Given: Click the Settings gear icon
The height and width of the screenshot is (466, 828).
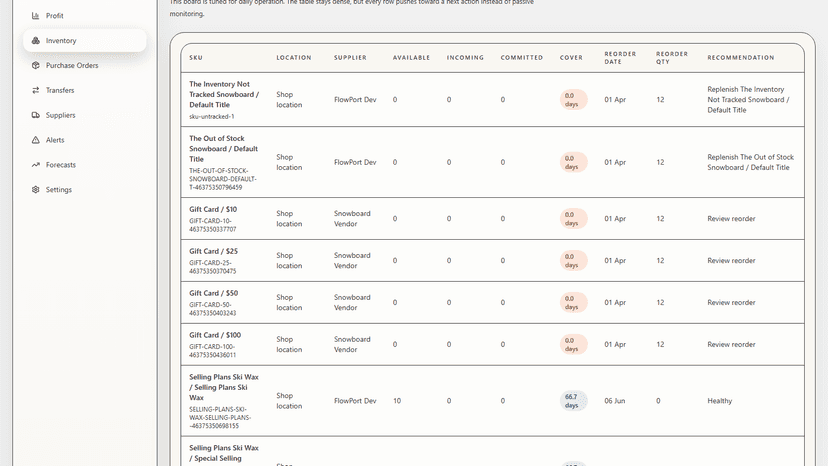Looking at the screenshot, I should [35, 190].
